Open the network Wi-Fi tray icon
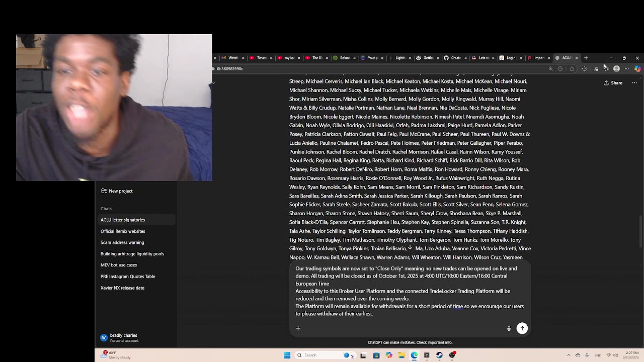 coord(608,355)
